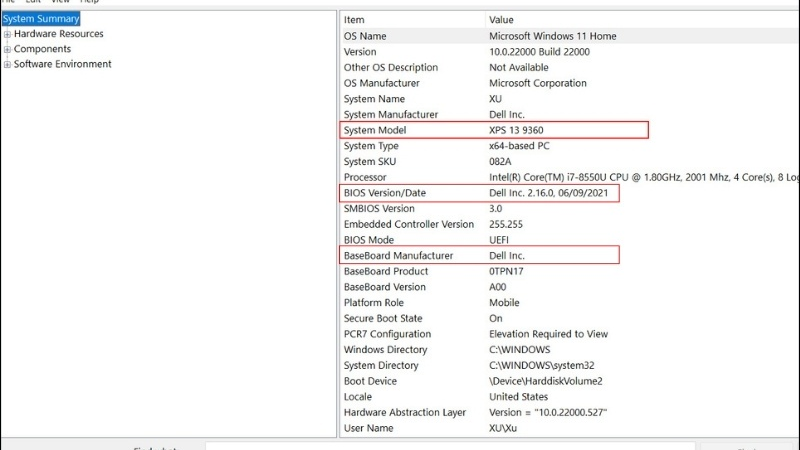Click the value 0TPN17
Image resolution: width=800 pixels, height=450 pixels.
tap(506, 271)
